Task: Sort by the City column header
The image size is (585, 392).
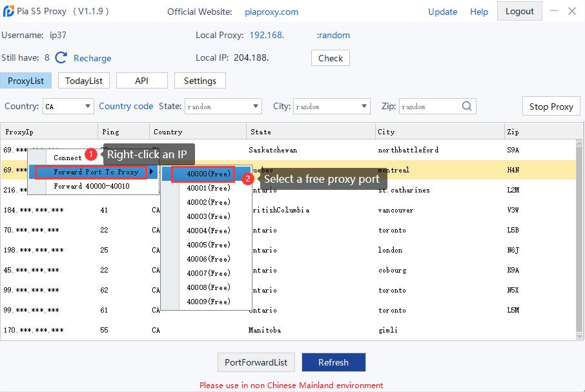Action: 440,132
